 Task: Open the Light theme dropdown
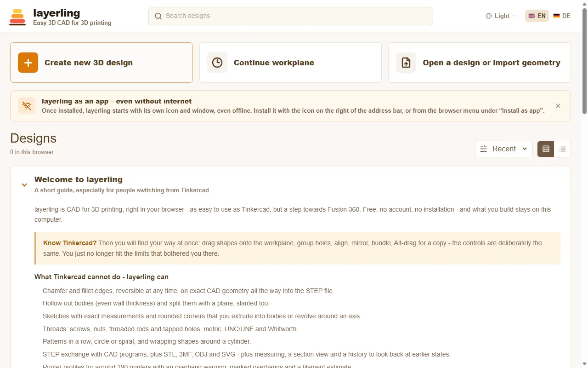click(x=501, y=16)
